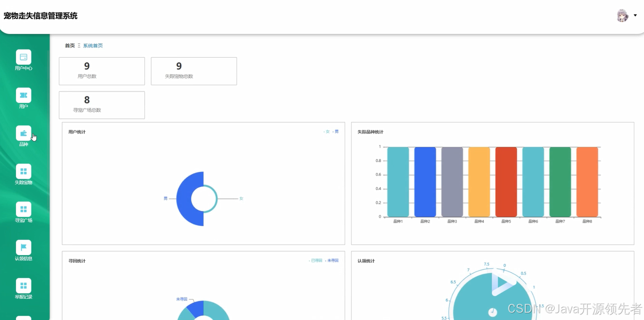Toggle the 未寻回 legend item

(332, 261)
